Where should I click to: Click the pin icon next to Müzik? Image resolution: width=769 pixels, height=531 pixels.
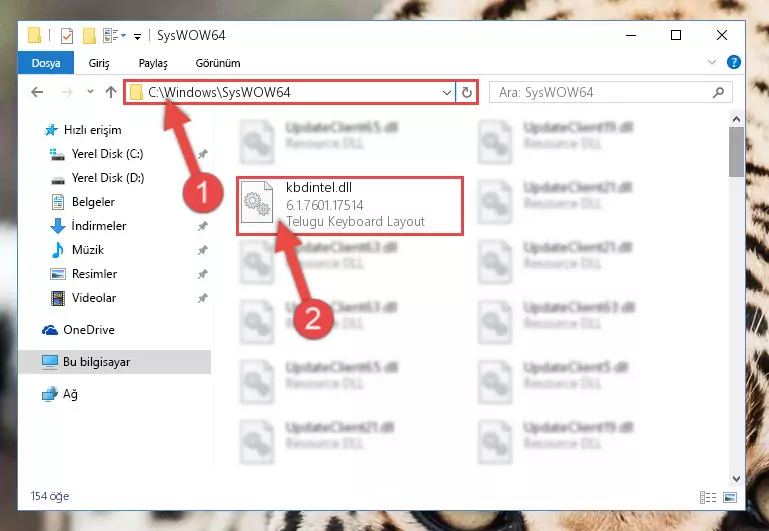point(203,250)
